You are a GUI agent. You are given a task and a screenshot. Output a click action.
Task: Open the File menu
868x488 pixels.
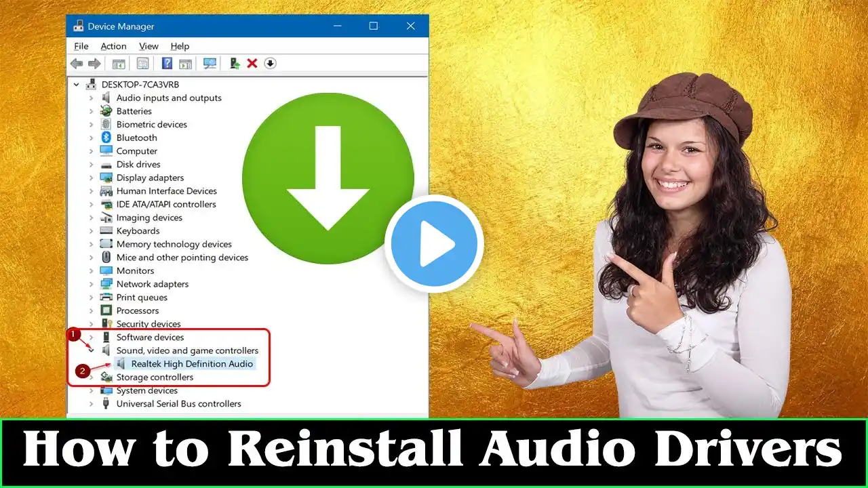pos(81,46)
